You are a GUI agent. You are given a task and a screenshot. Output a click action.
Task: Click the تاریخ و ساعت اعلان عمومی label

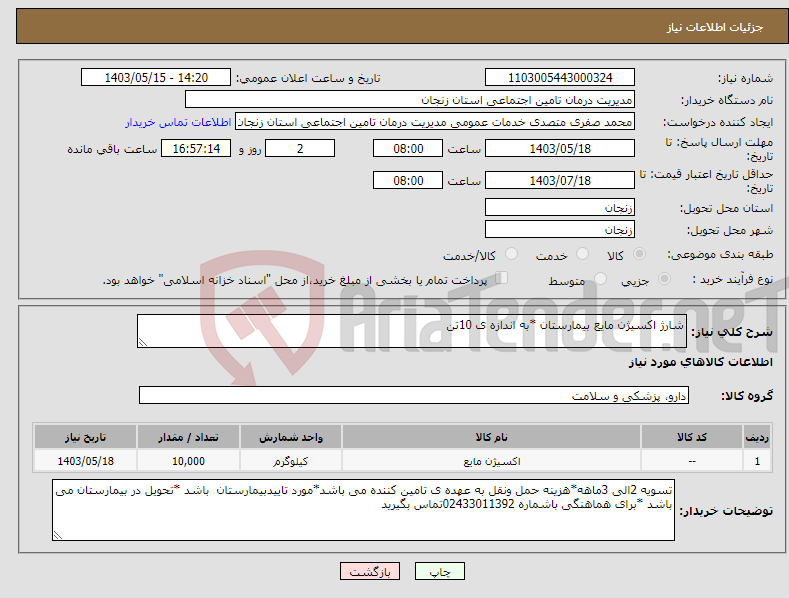tap(308, 79)
